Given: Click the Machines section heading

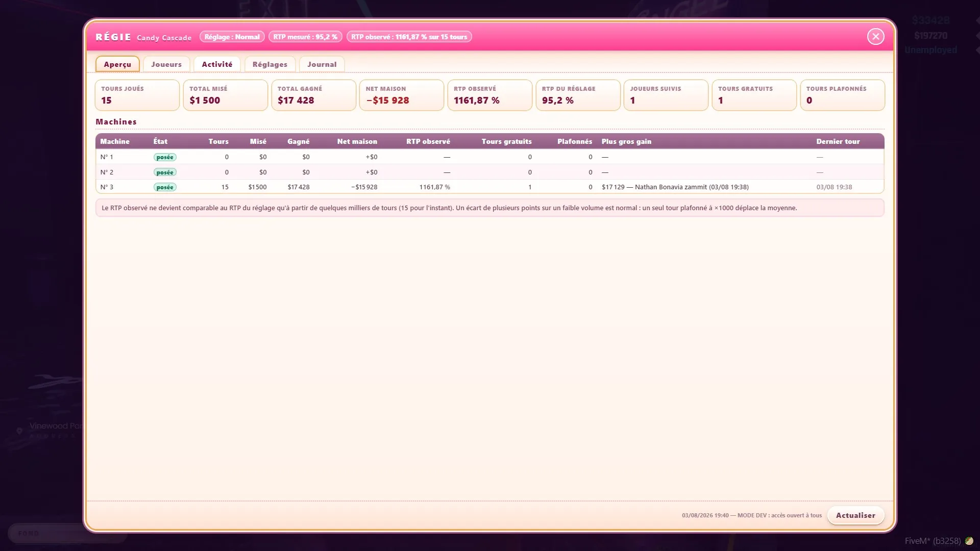Looking at the screenshot, I should tap(116, 121).
